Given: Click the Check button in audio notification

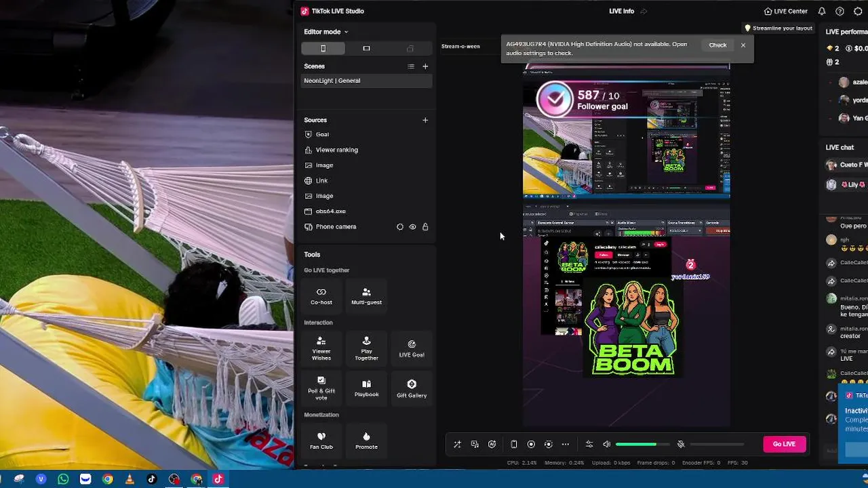Looking at the screenshot, I should (717, 45).
